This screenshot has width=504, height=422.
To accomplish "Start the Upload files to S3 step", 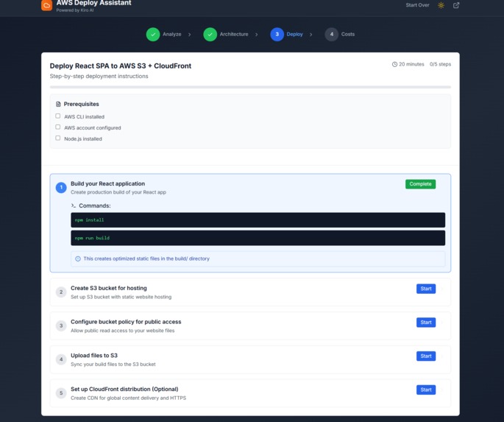I will (x=426, y=356).
